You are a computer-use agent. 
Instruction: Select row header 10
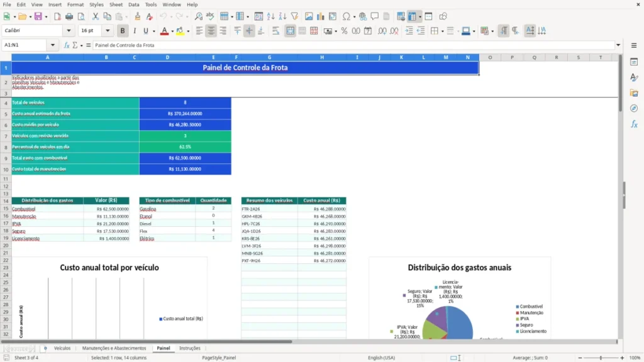point(6,169)
